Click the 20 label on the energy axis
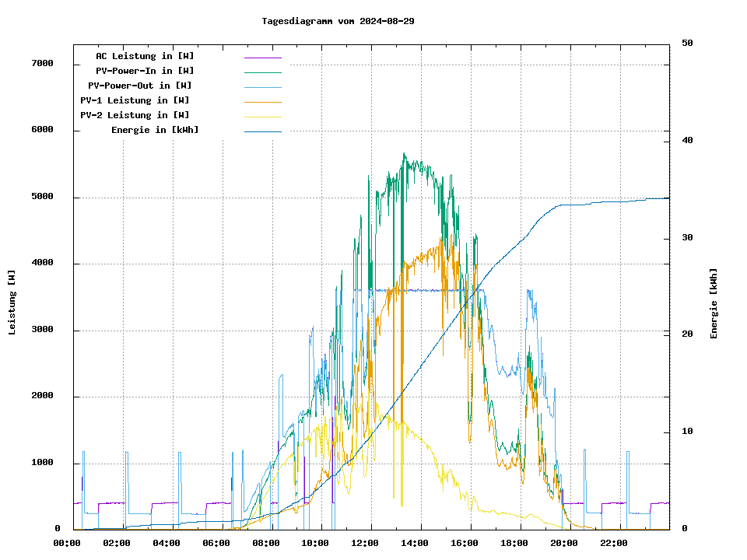This screenshot has width=747, height=560. 687,334
